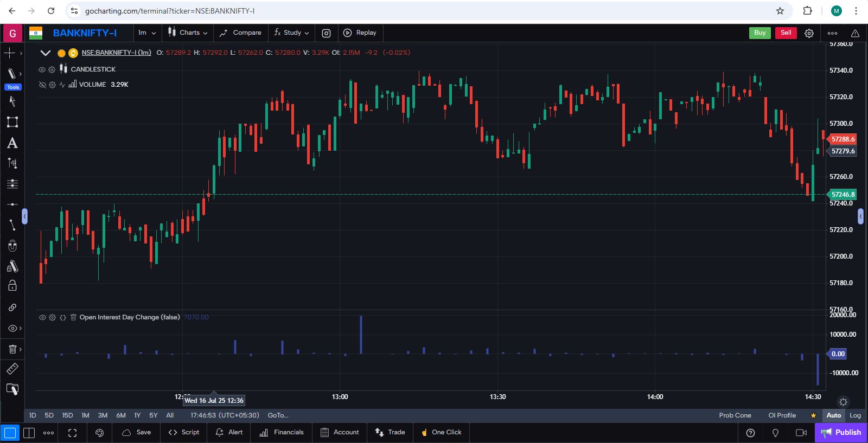Show the hidden Volume indicator
Screen dimensions: 868x443
click(x=42, y=85)
